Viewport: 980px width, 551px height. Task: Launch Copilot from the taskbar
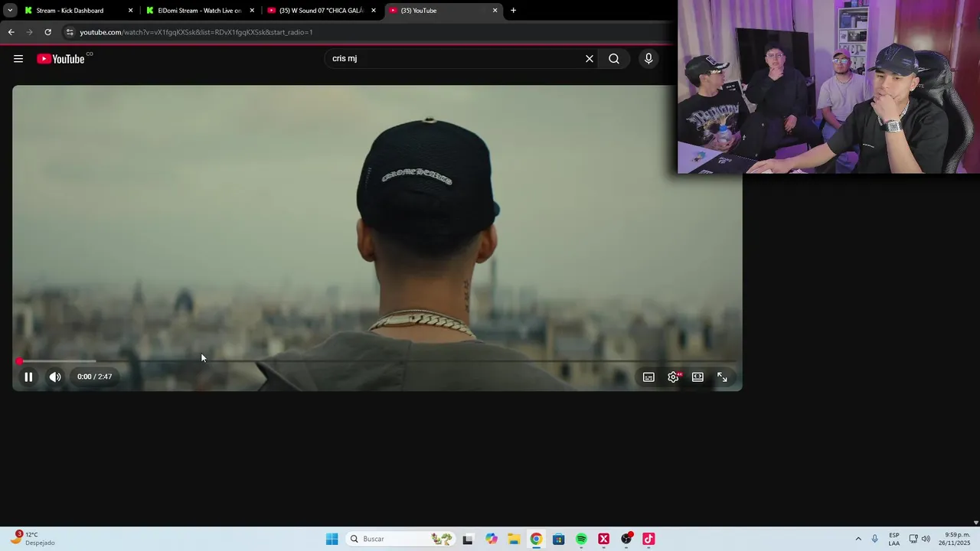pos(492,539)
